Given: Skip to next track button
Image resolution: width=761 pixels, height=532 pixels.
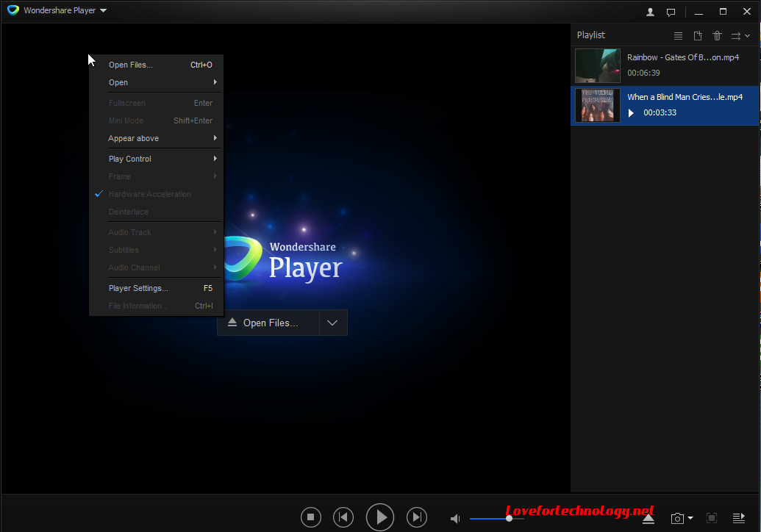Looking at the screenshot, I should (x=417, y=517).
